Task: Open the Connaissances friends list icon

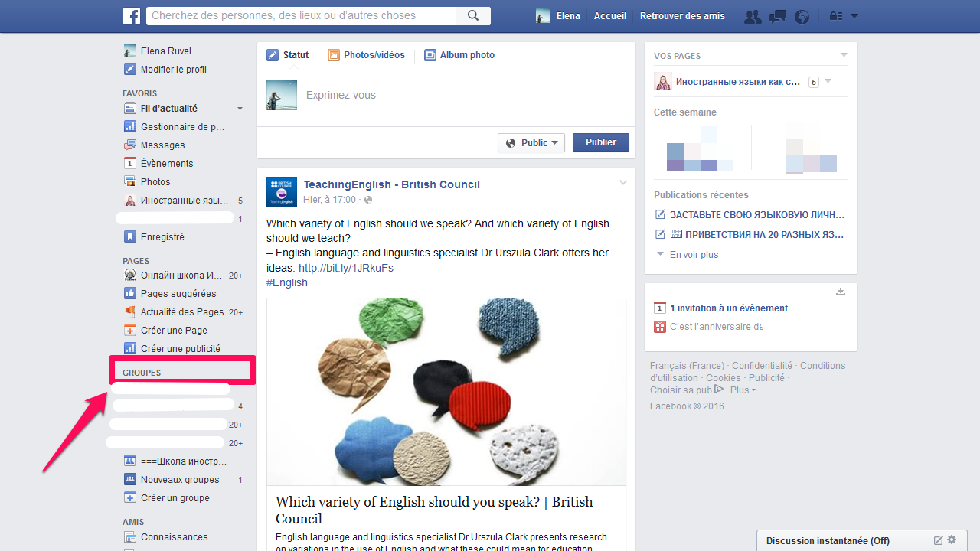Action: [130, 537]
